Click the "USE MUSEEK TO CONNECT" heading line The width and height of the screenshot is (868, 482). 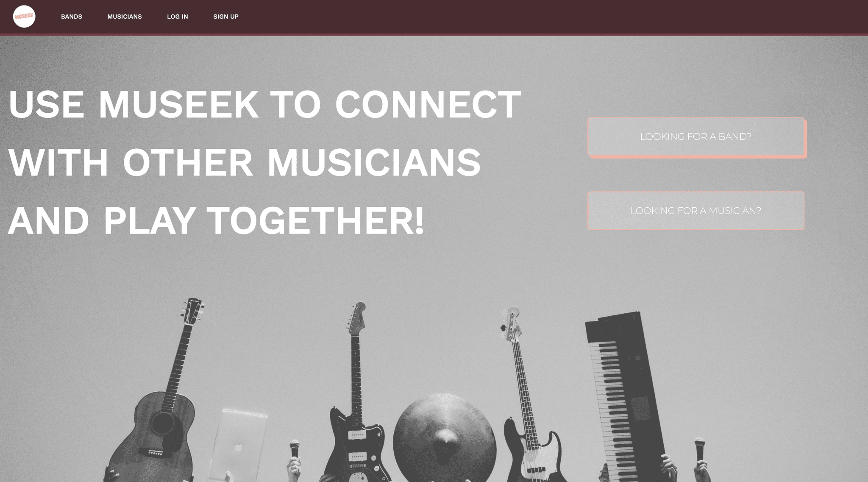coord(264,104)
